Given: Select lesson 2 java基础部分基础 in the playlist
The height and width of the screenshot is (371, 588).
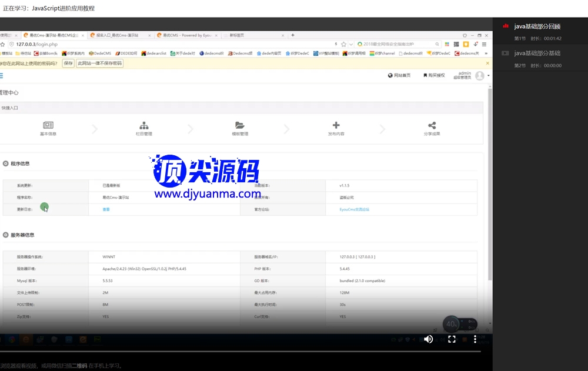Looking at the screenshot, I should point(537,54).
